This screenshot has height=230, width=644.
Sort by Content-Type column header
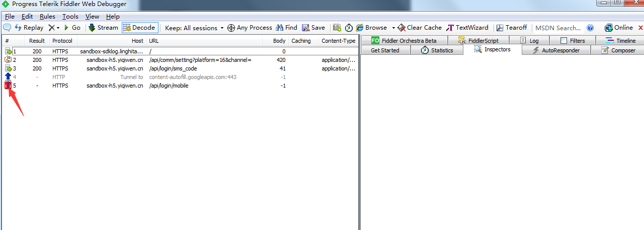pyautogui.click(x=339, y=41)
